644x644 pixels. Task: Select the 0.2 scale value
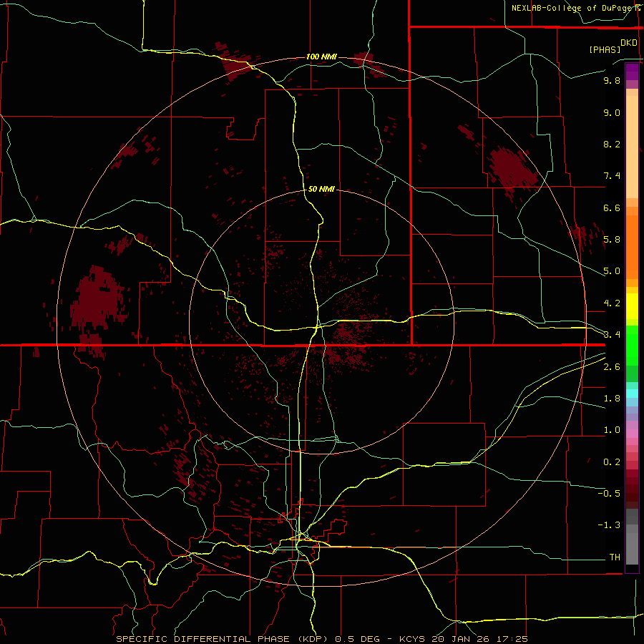click(x=612, y=462)
